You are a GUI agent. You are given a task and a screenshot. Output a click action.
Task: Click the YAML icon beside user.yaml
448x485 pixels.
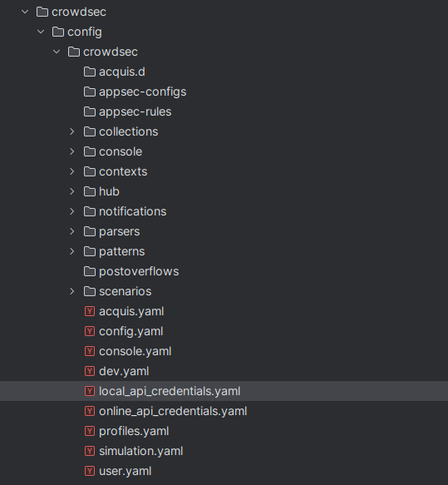tap(90, 471)
